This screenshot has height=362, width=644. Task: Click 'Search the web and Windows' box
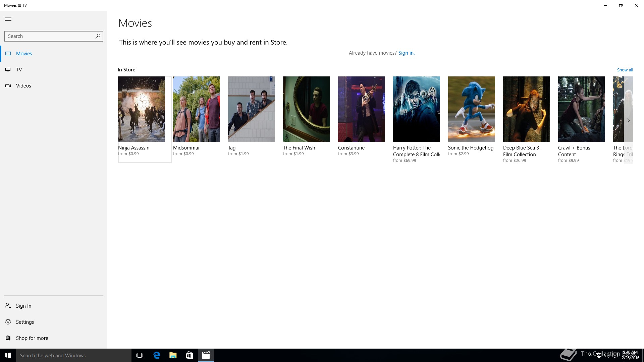[74, 355]
